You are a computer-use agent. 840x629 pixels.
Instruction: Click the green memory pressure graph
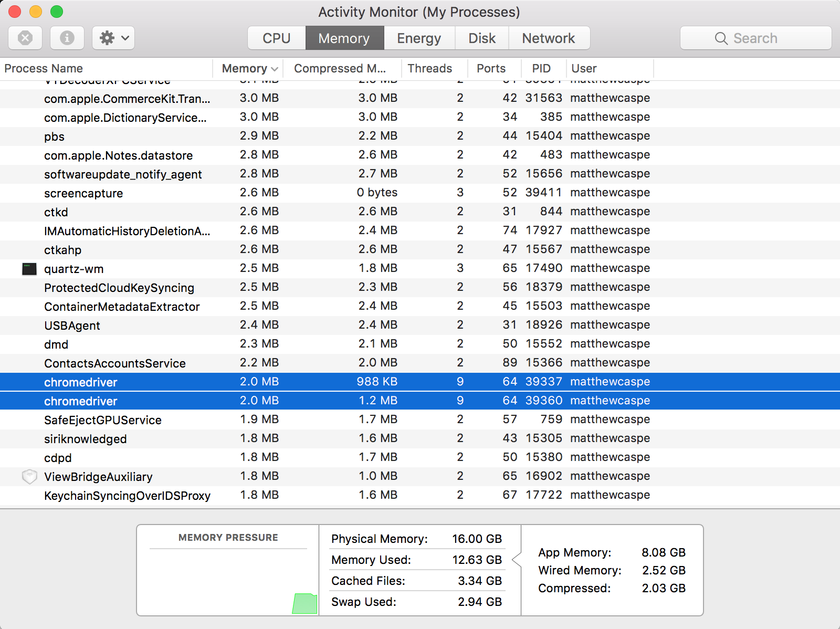[x=304, y=603]
